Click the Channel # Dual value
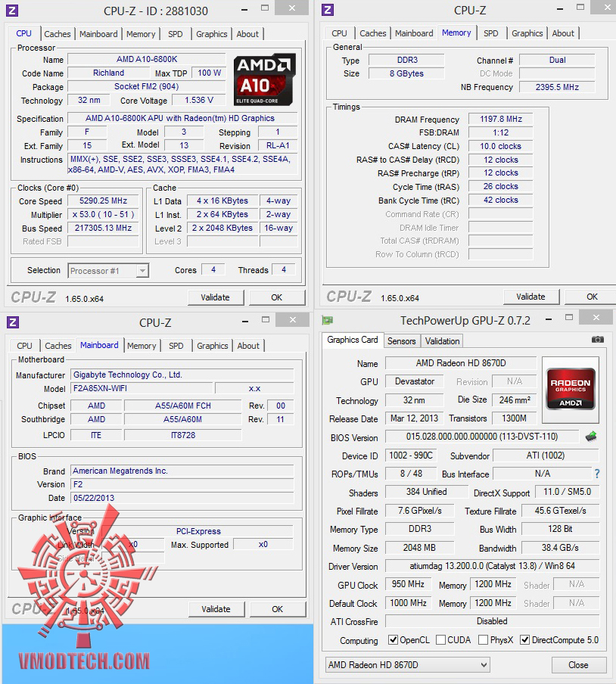 pos(557,60)
